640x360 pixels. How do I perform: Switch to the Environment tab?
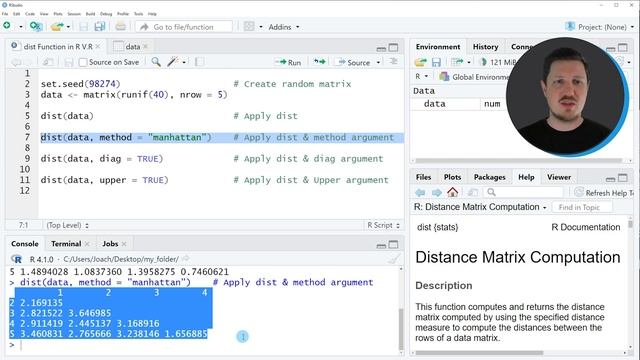[438, 47]
